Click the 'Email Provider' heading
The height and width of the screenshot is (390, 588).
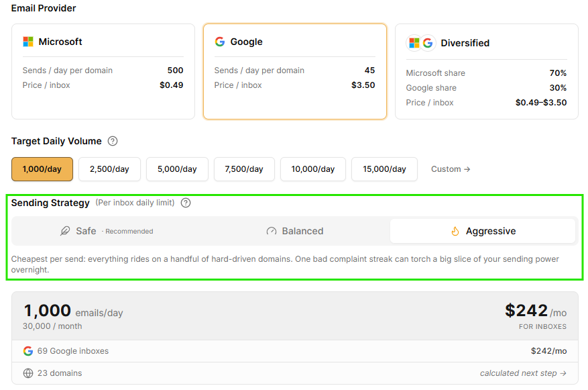(44, 8)
